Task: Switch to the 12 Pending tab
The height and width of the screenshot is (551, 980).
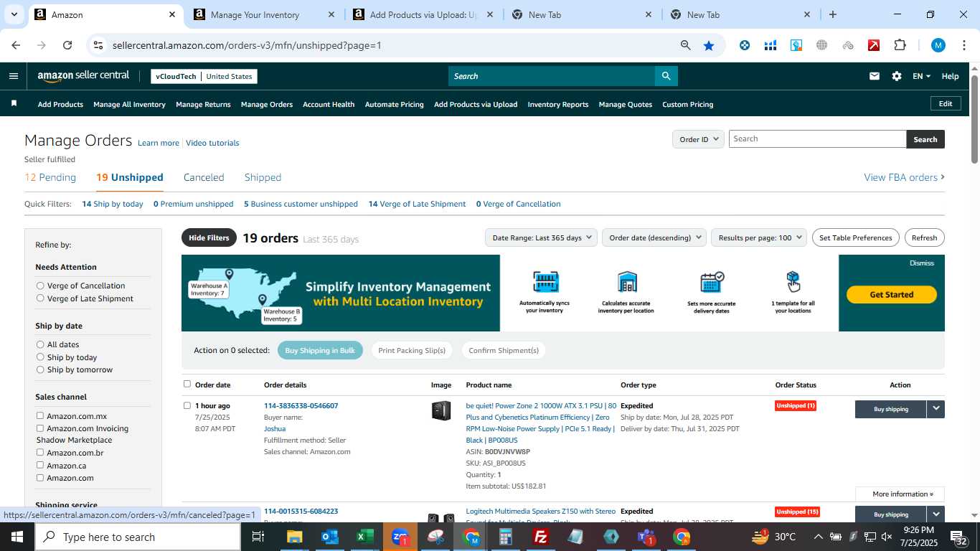Action: 50,177
